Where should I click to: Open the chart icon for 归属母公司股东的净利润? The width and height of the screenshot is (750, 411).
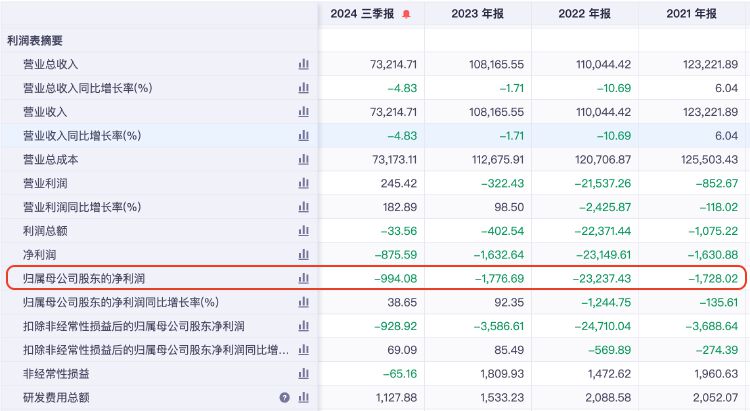[x=303, y=278]
